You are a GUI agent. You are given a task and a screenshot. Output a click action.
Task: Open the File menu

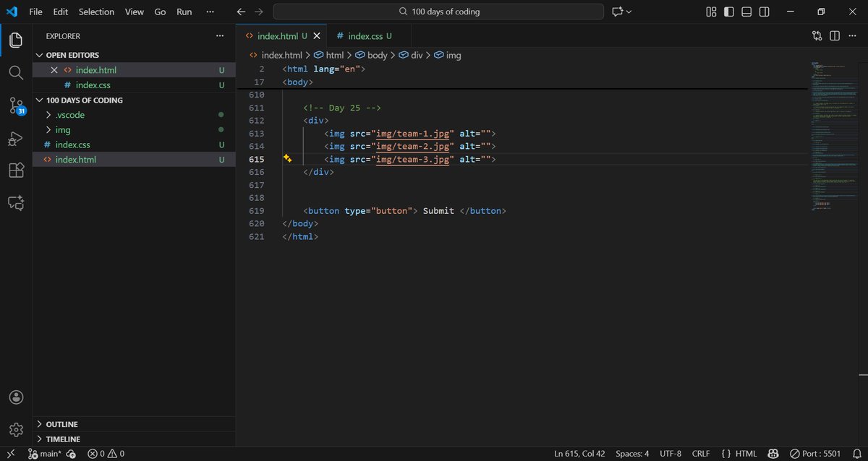pos(35,12)
